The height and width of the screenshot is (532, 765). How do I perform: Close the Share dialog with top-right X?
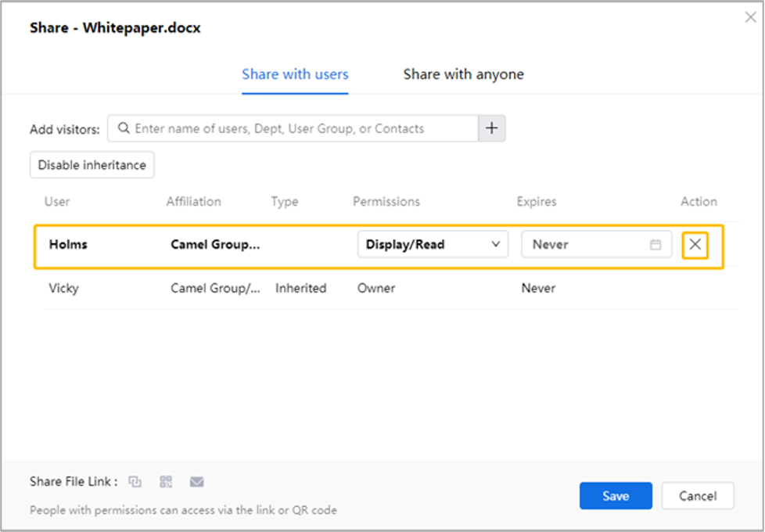pyautogui.click(x=750, y=17)
